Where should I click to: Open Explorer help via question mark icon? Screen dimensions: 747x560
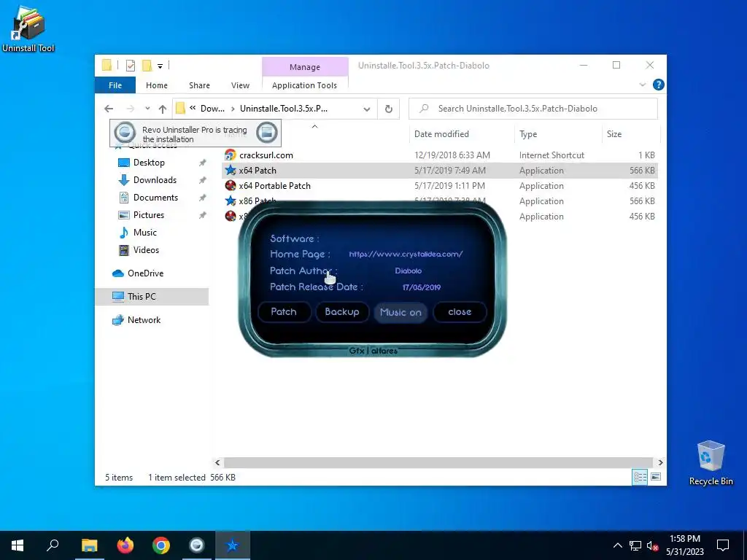659,85
